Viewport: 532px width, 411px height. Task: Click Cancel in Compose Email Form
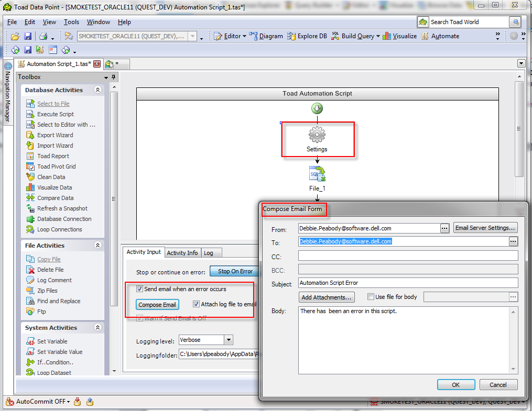[498, 385]
